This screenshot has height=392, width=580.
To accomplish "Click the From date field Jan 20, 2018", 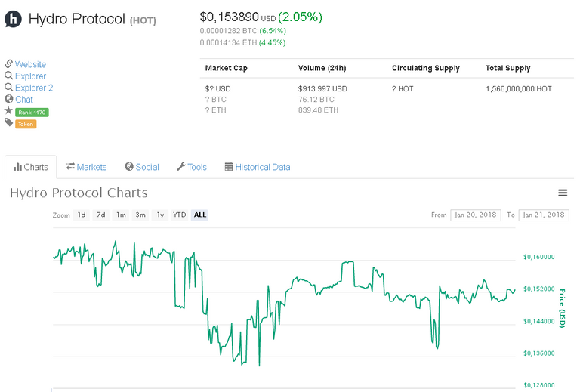I will (476, 215).
